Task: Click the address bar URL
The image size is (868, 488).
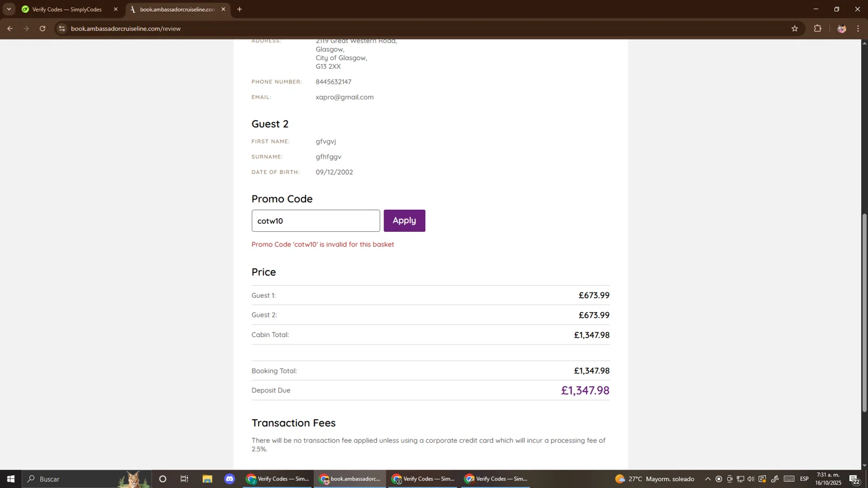Action: point(126,28)
